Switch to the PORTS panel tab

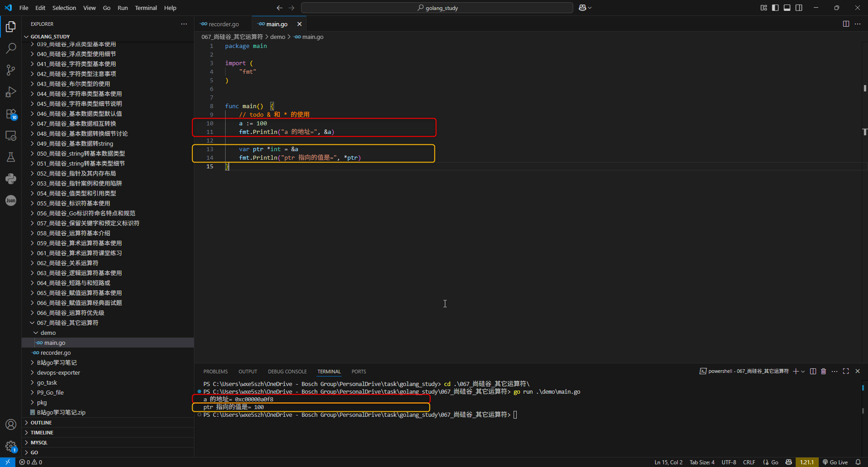click(x=359, y=372)
